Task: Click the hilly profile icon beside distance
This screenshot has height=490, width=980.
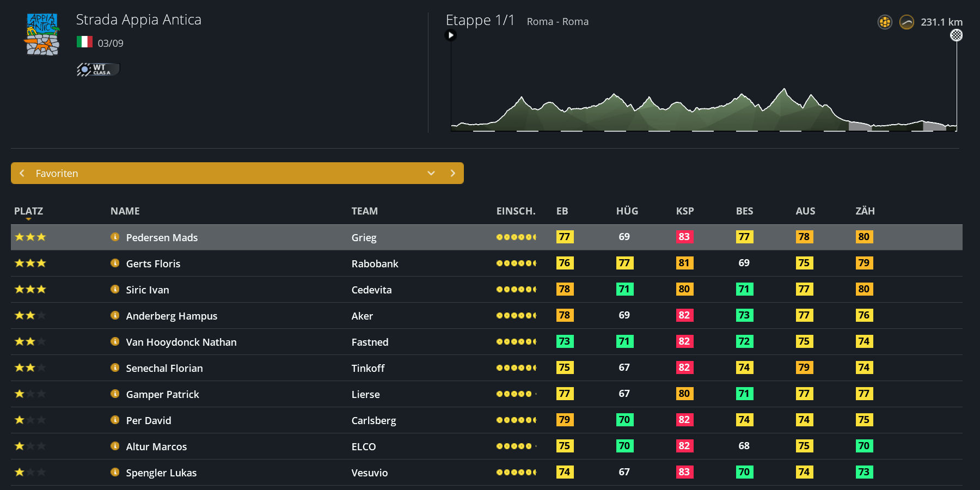Action: click(x=906, y=22)
